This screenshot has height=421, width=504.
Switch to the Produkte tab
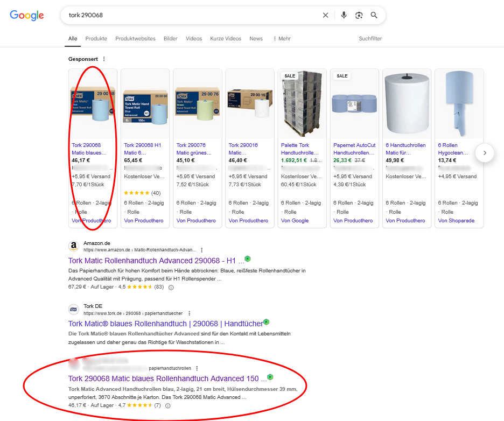point(96,39)
